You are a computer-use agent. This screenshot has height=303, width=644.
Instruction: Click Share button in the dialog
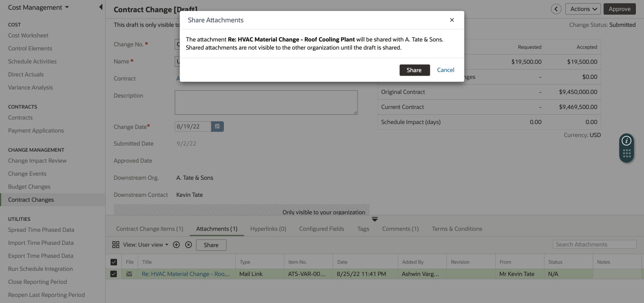pos(414,70)
